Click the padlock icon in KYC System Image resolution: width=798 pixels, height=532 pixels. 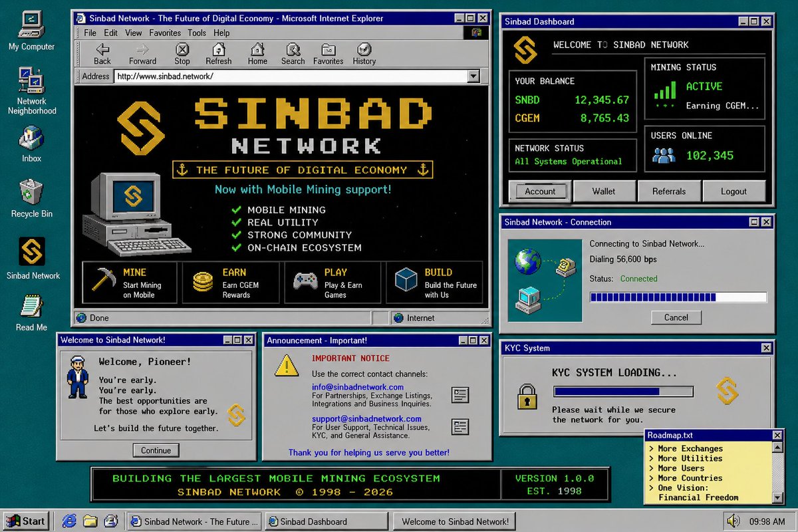[527, 396]
